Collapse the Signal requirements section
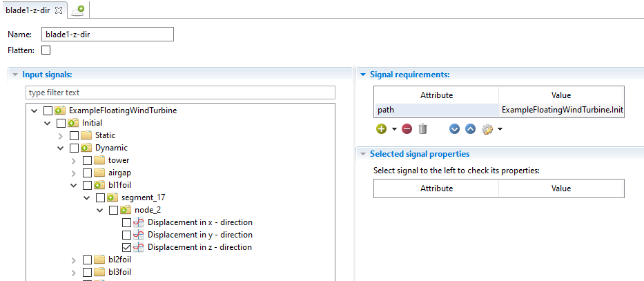The height and width of the screenshot is (281, 644). point(363,74)
